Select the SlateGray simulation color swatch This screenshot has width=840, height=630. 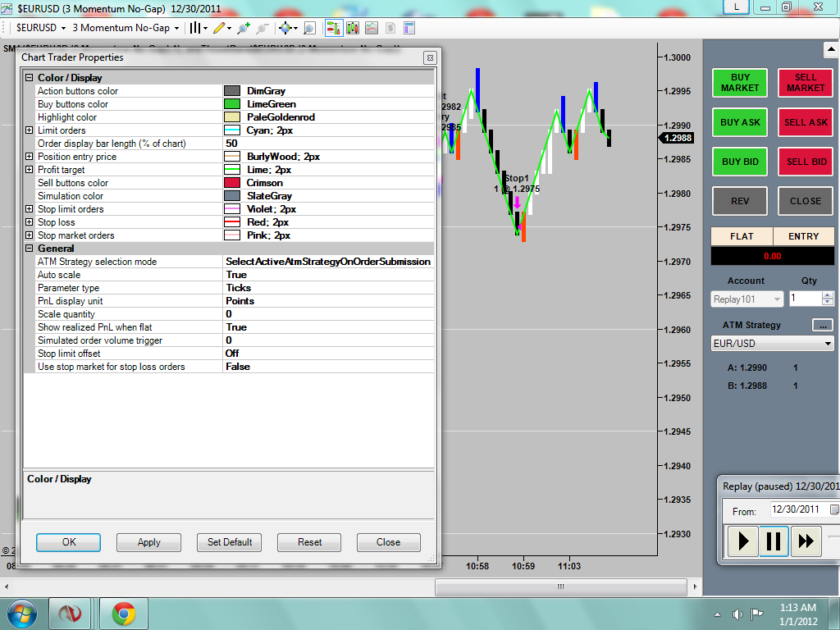pos(232,196)
